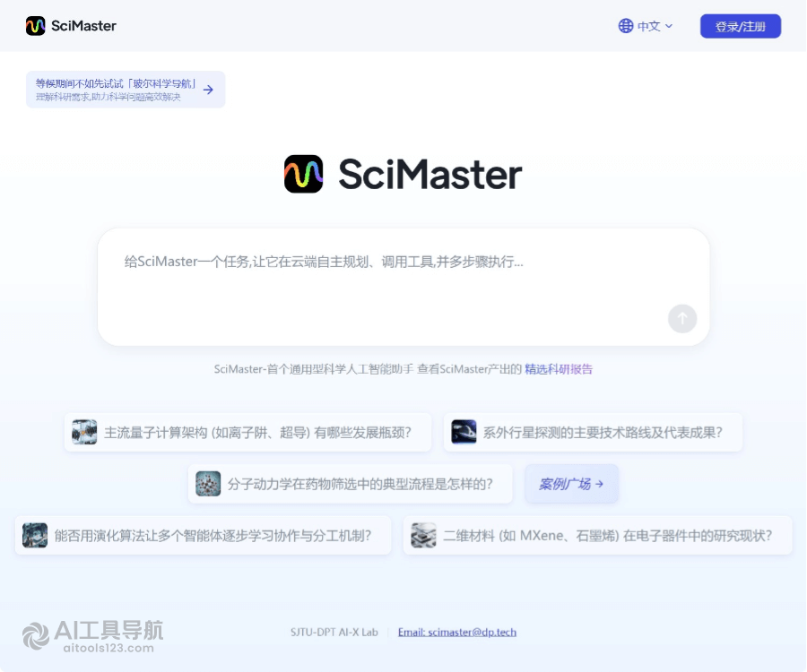The image size is (807, 672).
Task: Click the molecular dynamics suggestion thumbnail
Action: coord(208,484)
